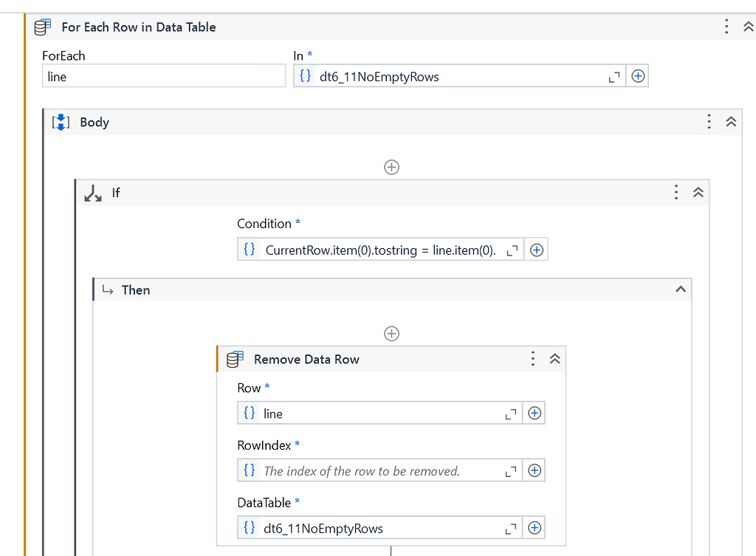Open the expression editor for the Condition field
Image resolution: width=756 pixels, height=556 pixels.
[x=511, y=249]
